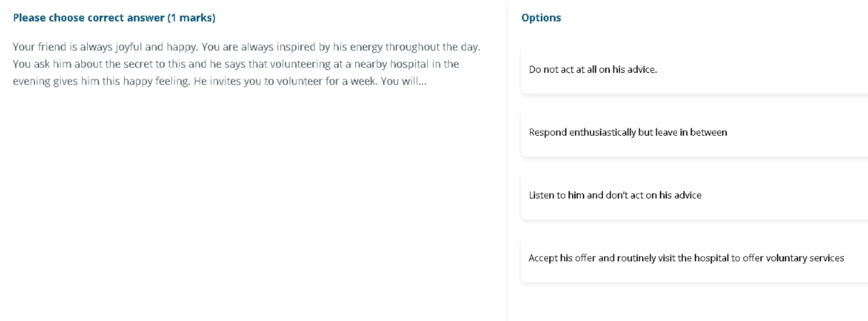Choose 'Respond enthusiastically but leave in between'

tap(694, 133)
